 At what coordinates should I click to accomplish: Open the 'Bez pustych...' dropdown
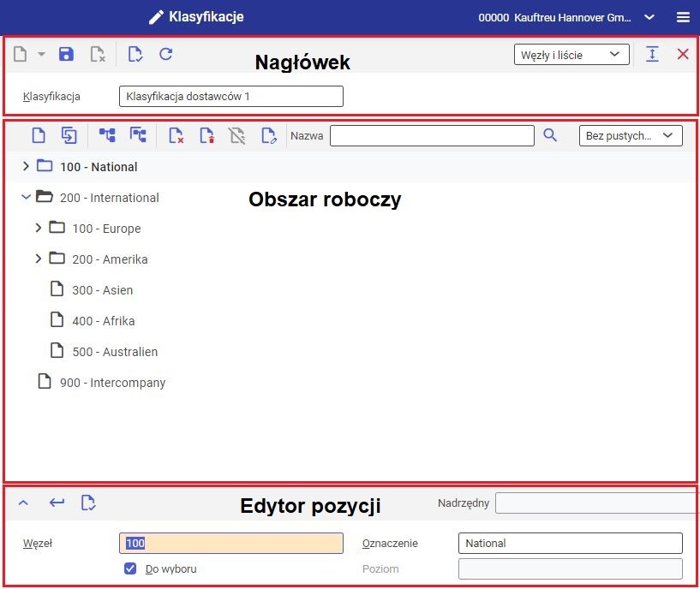[x=631, y=135]
